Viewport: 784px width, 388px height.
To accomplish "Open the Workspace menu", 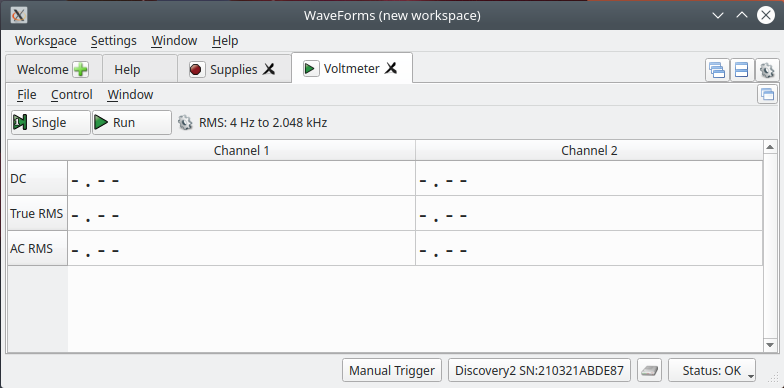I will [46, 40].
